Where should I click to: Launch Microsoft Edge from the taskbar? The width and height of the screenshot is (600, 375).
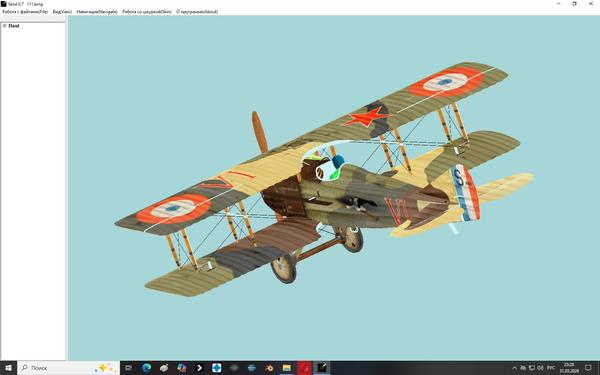pyautogui.click(x=147, y=368)
